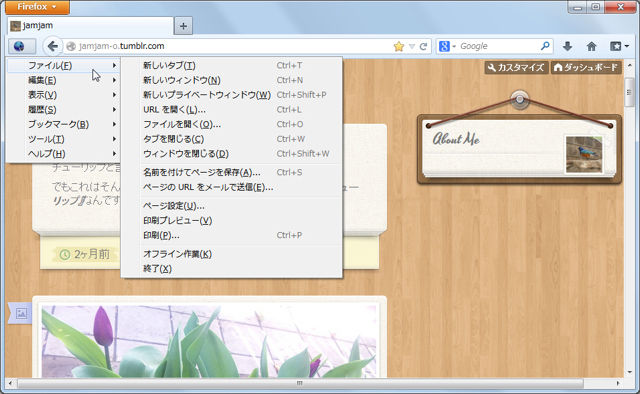Screen dimensions: 640x394
Task: Click the ダッシュボード button
Action: point(586,67)
